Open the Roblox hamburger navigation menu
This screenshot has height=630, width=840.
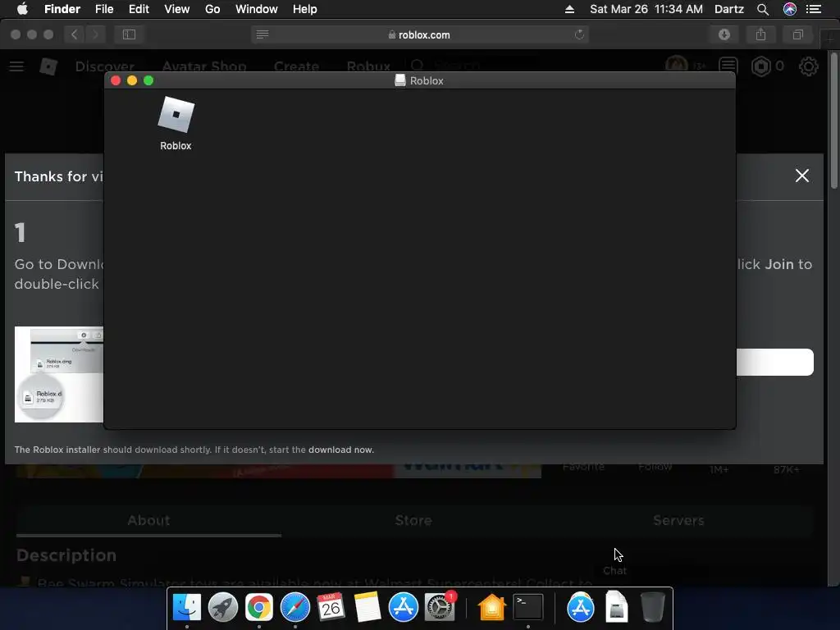(x=16, y=66)
